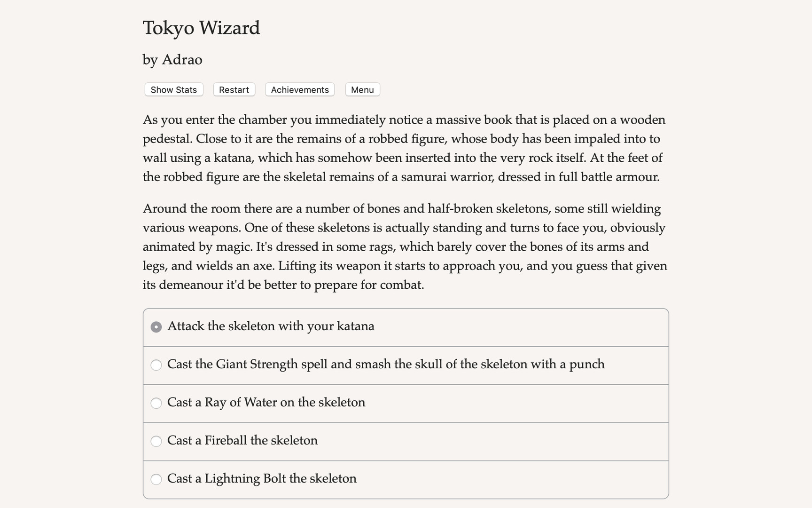Viewport: 812px width, 508px height.
Task: Click the author name 'by Adrao'
Action: tap(172, 60)
